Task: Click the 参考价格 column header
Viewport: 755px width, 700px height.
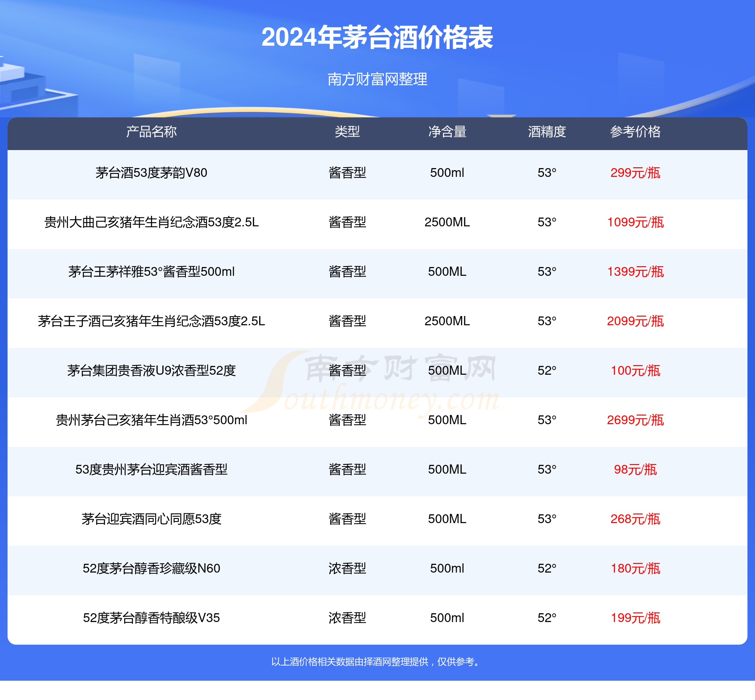Action: (x=635, y=132)
